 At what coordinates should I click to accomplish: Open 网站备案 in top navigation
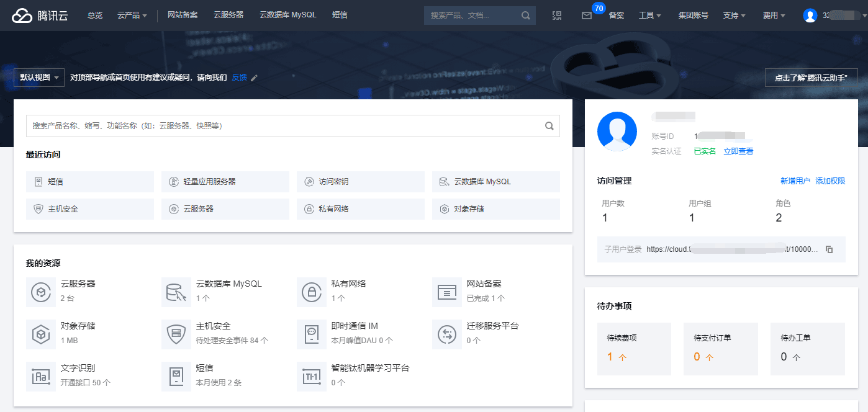point(183,15)
